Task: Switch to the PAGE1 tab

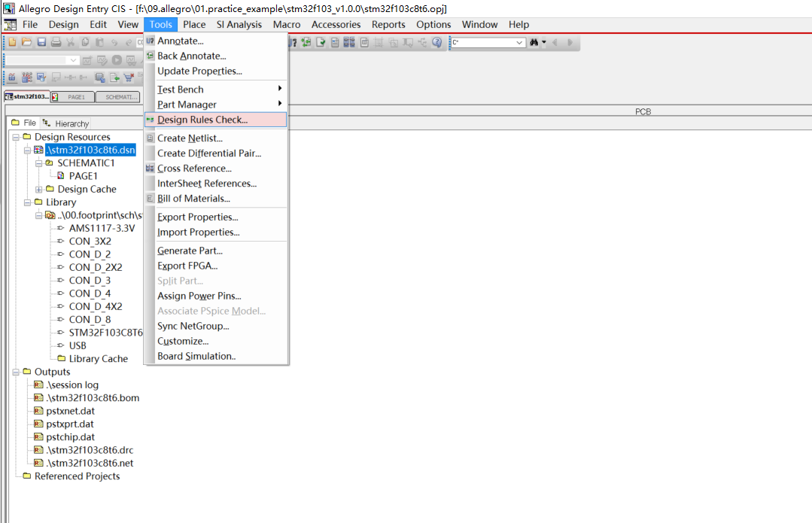Action: 74,97
